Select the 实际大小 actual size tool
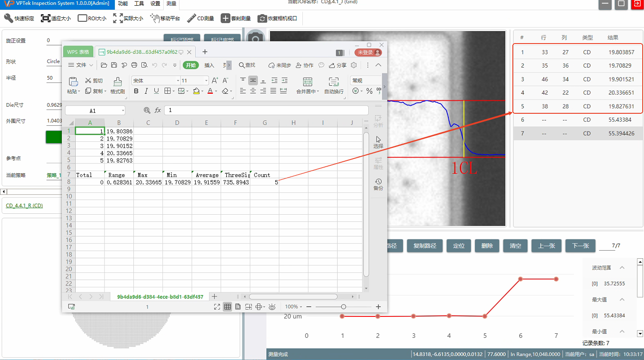The width and height of the screenshot is (644, 360). coord(128,18)
